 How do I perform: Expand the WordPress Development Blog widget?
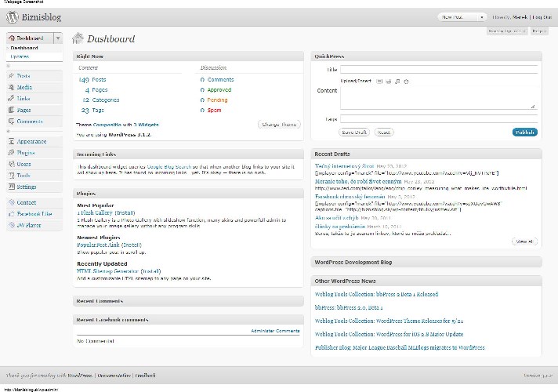[x=426, y=262]
